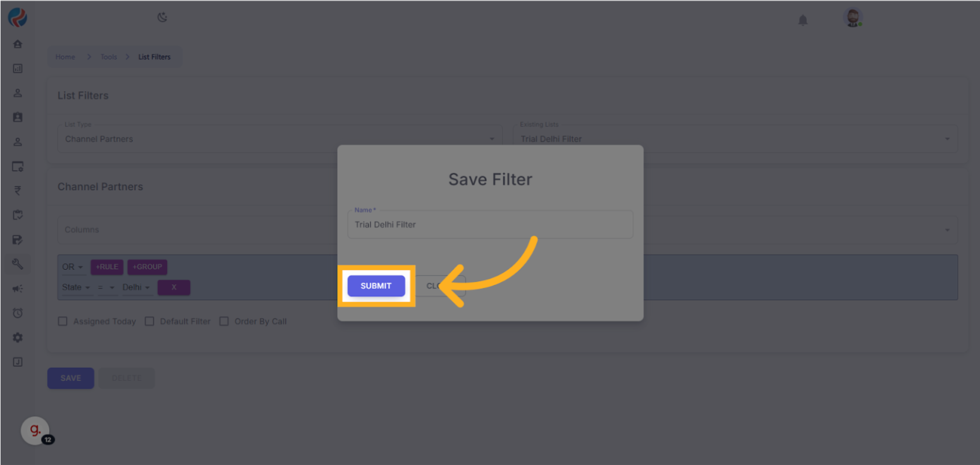Click the +RULE button
This screenshot has width=980, height=465.
[107, 267]
